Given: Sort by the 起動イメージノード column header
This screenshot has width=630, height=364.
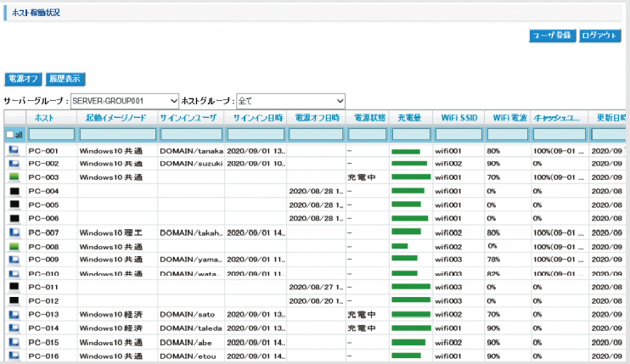Looking at the screenshot, I should [116, 118].
